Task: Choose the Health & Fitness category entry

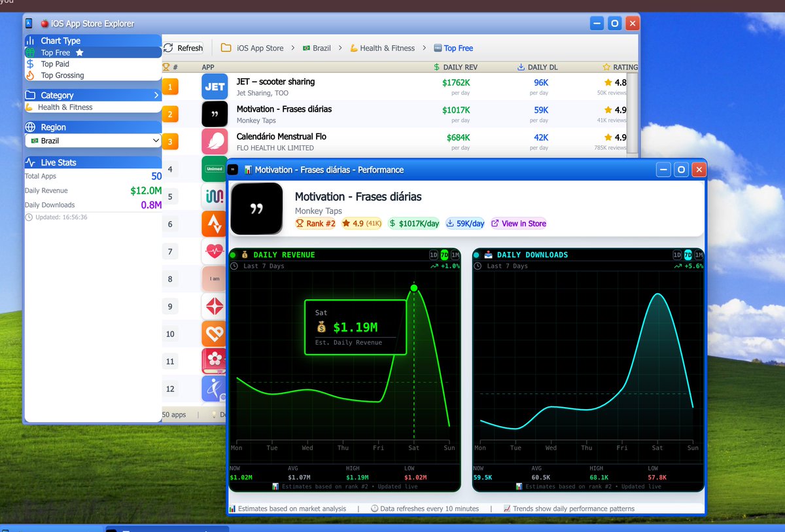Action: pos(93,107)
